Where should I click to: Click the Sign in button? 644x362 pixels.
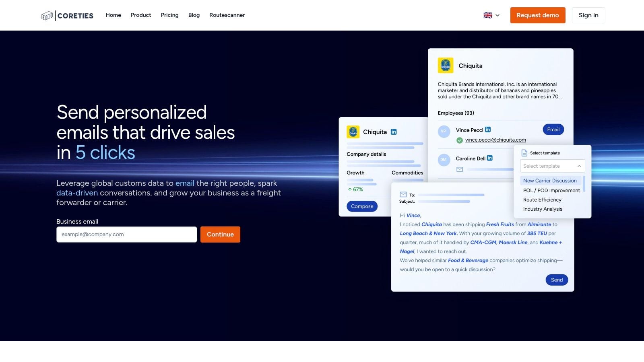pyautogui.click(x=588, y=15)
